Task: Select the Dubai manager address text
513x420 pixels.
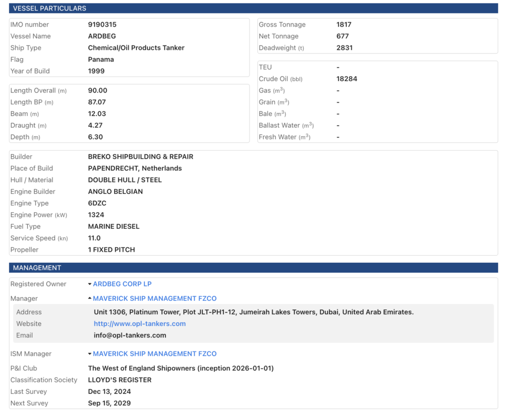Action: (253, 312)
